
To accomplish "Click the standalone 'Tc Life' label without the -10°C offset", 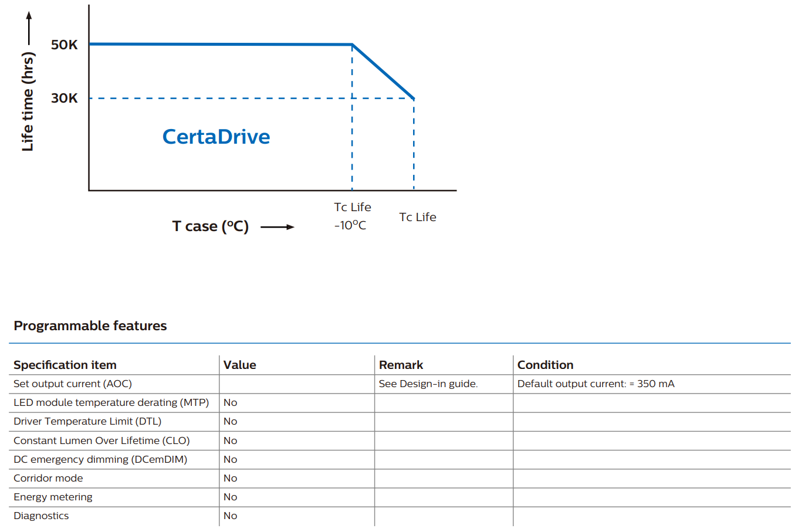I will click(x=418, y=217).
